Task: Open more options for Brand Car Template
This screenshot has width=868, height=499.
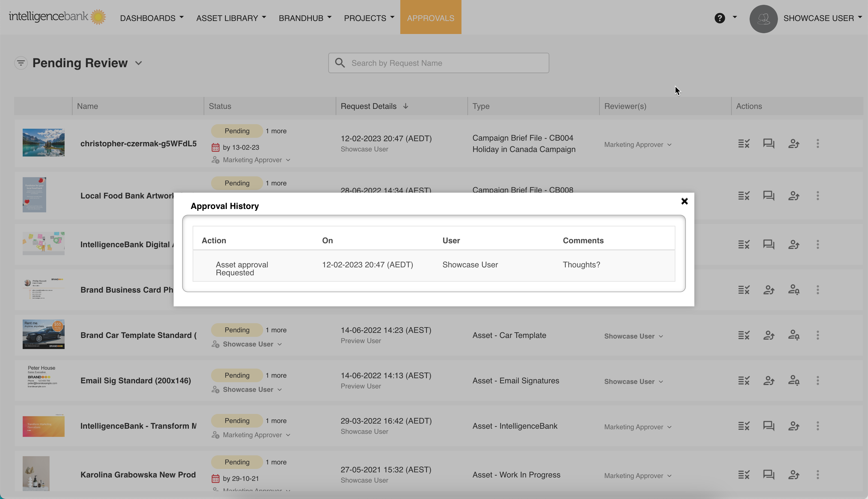Action: (x=817, y=335)
